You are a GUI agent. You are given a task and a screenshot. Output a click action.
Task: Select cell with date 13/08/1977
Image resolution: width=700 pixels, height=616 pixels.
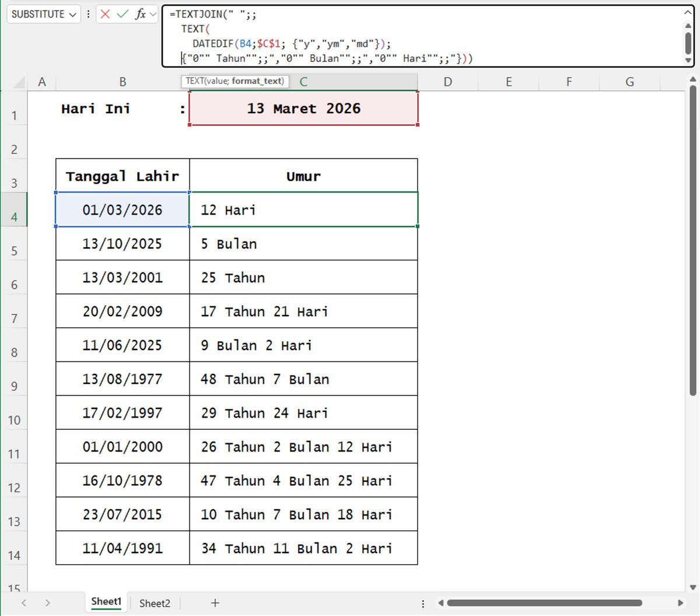[123, 379]
